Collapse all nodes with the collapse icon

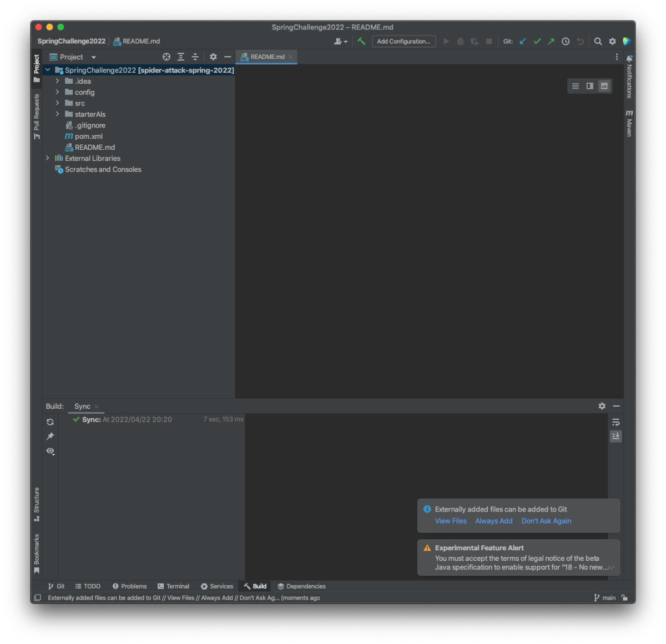[195, 57]
